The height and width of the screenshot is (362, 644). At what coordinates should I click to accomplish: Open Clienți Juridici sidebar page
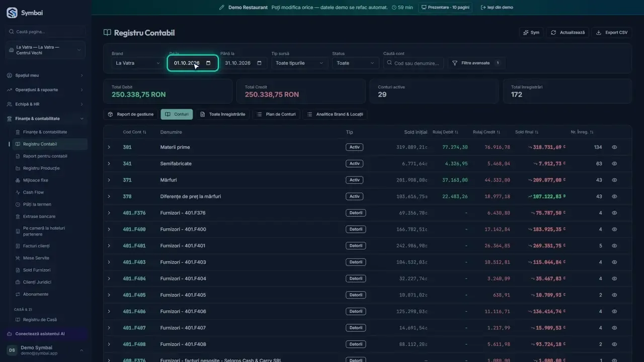point(37,282)
